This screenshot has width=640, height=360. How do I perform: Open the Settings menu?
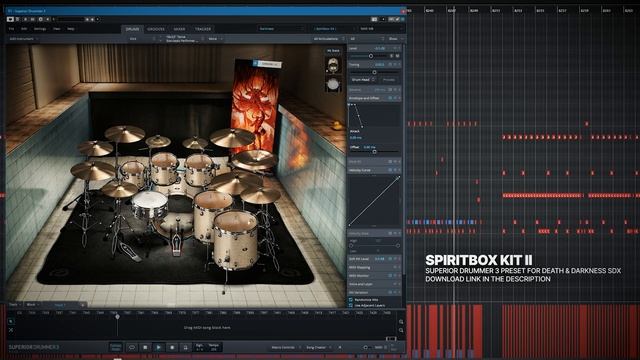click(x=40, y=29)
